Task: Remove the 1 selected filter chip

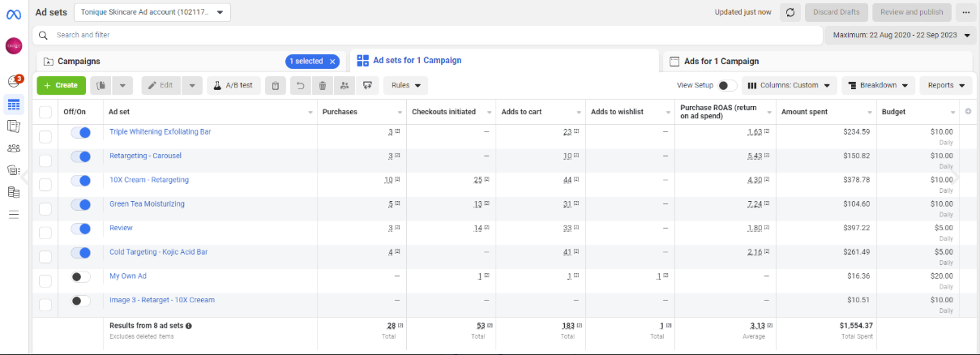Action: (332, 62)
